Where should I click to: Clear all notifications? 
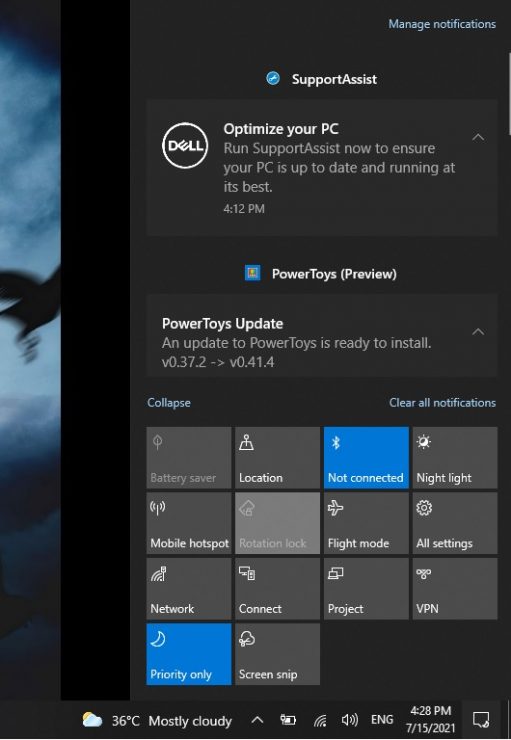(x=442, y=403)
